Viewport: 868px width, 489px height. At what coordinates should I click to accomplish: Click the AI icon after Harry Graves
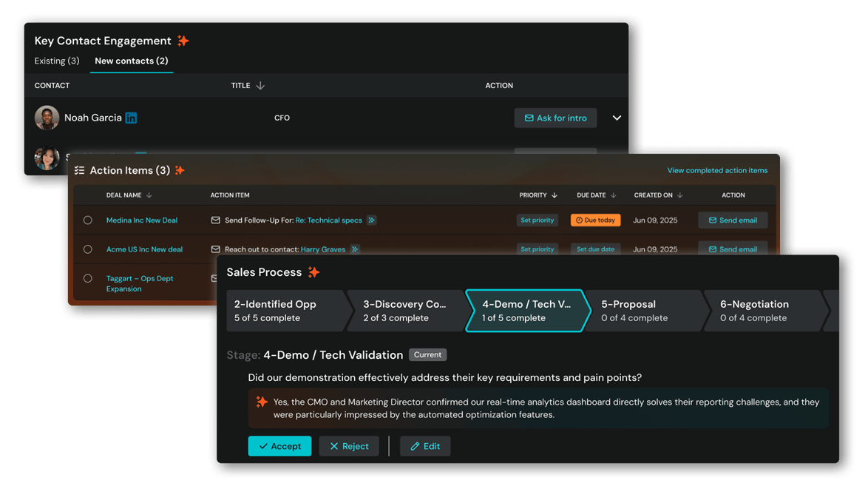point(355,249)
